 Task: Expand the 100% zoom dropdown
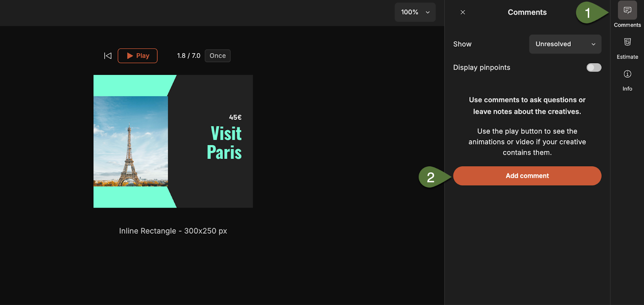[x=415, y=12]
